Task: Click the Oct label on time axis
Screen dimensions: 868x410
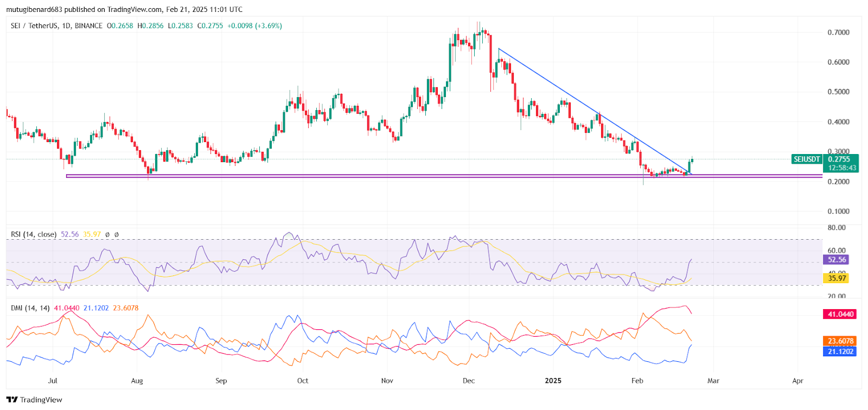Action: [x=303, y=380]
